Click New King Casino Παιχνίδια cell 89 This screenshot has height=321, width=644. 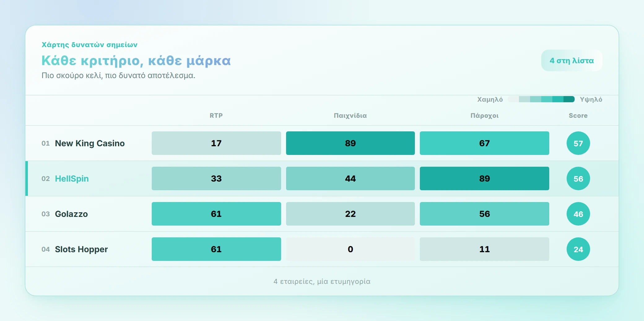(x=350, y=143)
